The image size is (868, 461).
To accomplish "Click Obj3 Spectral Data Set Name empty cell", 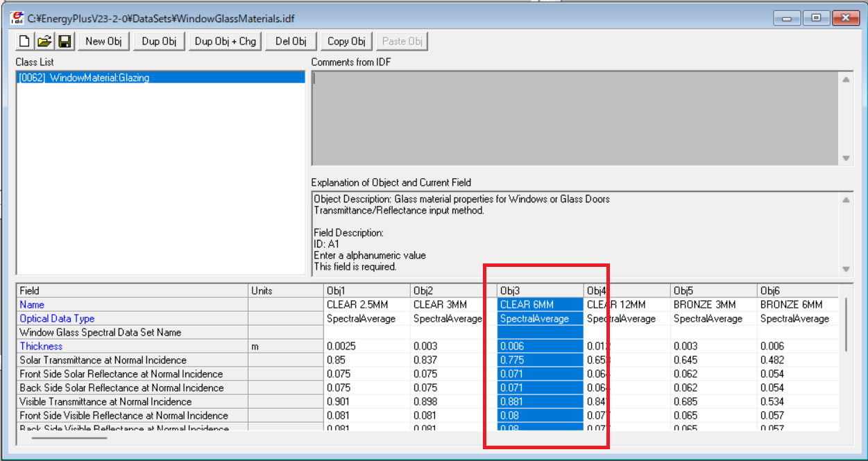I will (x=541, y=332).
